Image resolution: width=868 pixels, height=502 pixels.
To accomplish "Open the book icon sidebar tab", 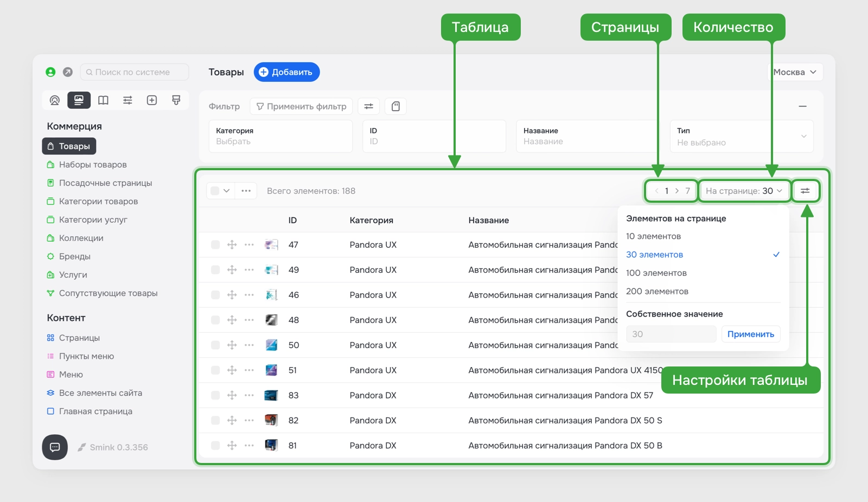I will 103,100.
